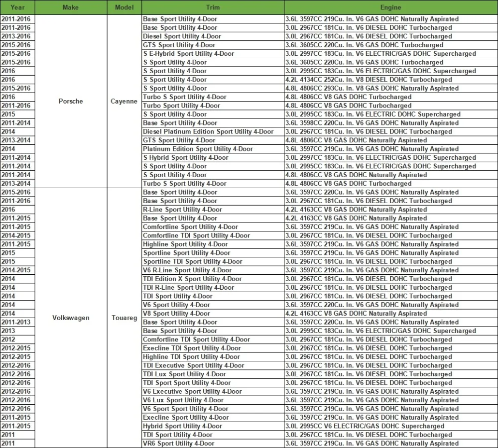The height and width of the screenshot is (448, 498).
Task: Select 'S Hybrid Sport Utility 4-Door' cell
Action: tap(213, 157)
